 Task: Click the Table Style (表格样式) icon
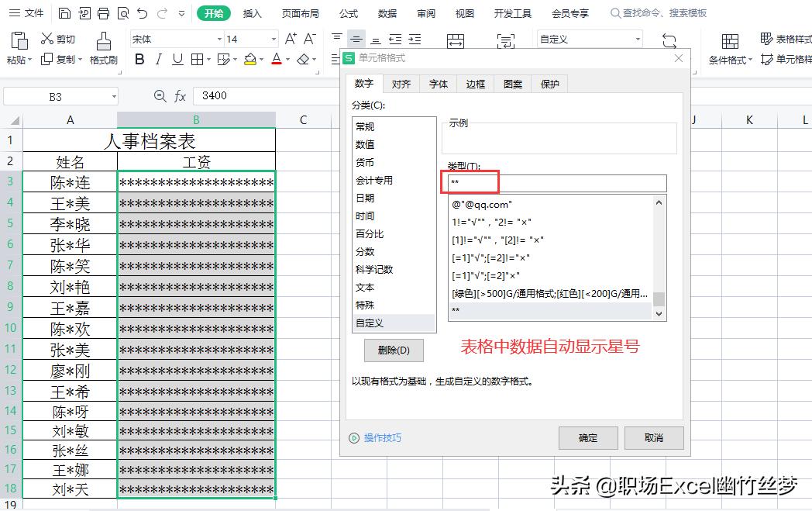(x=786, y=37)
